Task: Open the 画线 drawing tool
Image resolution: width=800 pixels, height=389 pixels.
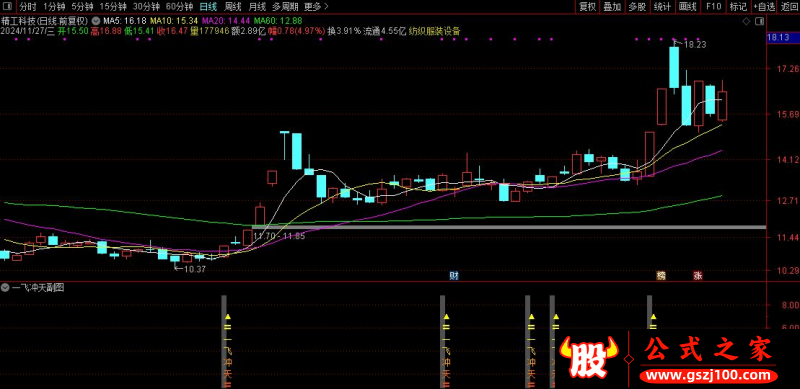Action: coord(688,7)
